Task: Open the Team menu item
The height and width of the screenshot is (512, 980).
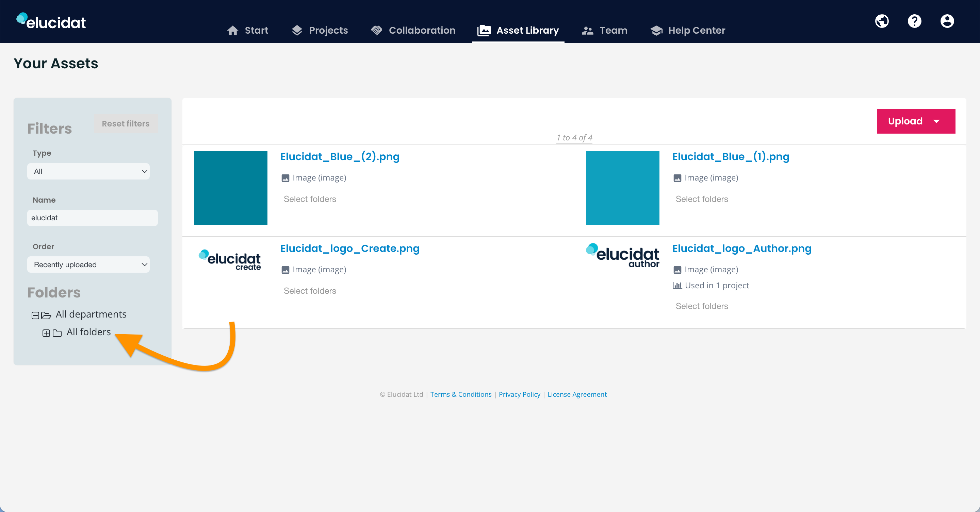Action: (605, 30)
